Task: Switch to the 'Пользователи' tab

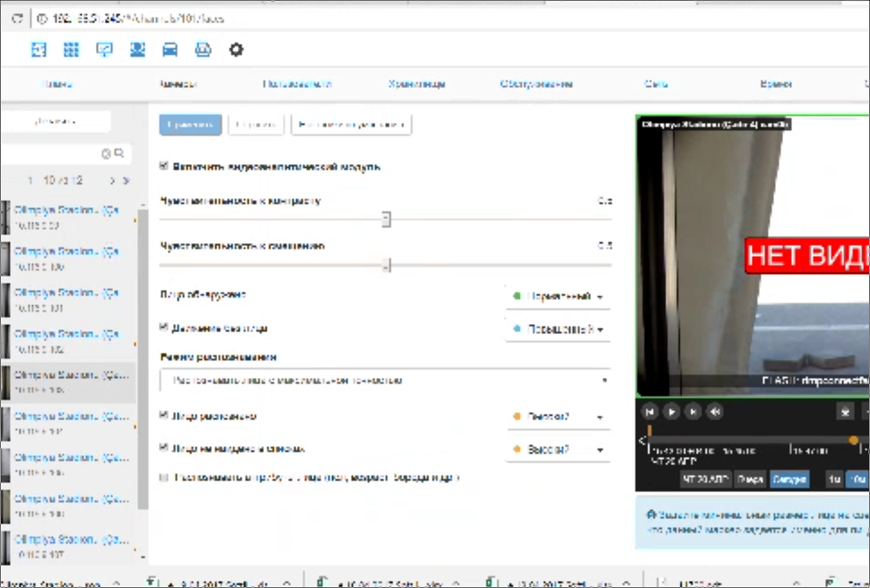Action: click(297, 84)
